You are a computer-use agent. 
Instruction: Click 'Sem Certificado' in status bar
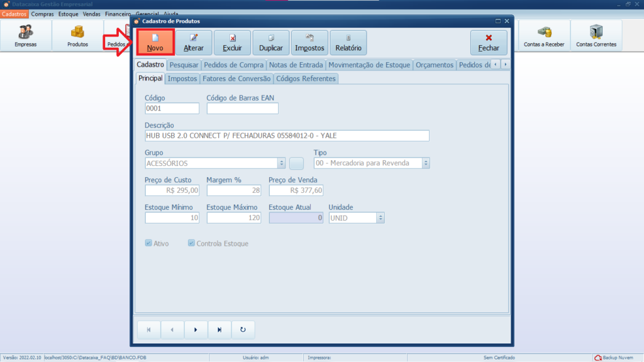[499, 358]
